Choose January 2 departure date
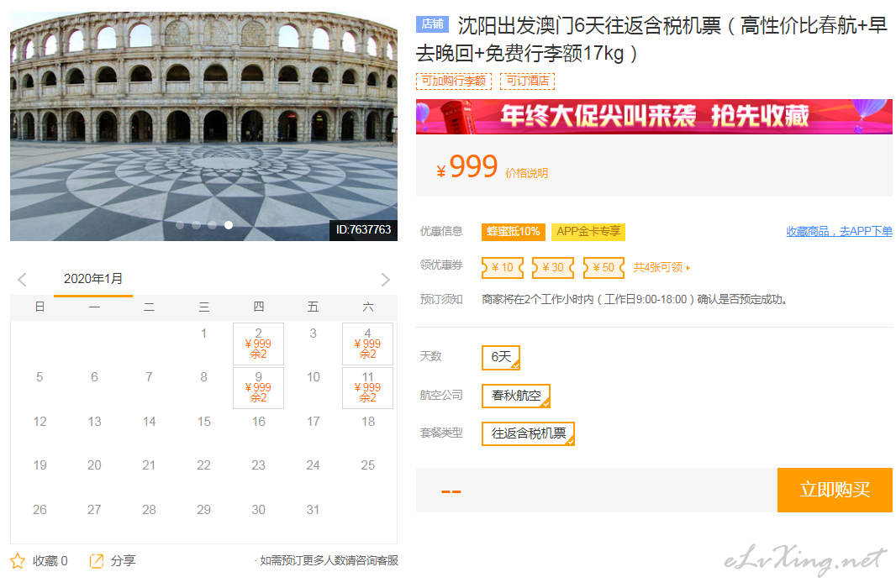896x588 pixels. pyautogui.click(x=258, y=344)
